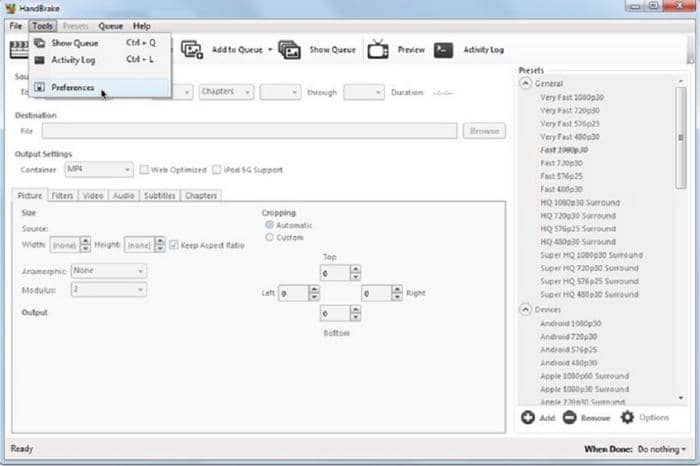
Task: Select the HQ 1080p30 Surround preset
Action: (580, 203)
